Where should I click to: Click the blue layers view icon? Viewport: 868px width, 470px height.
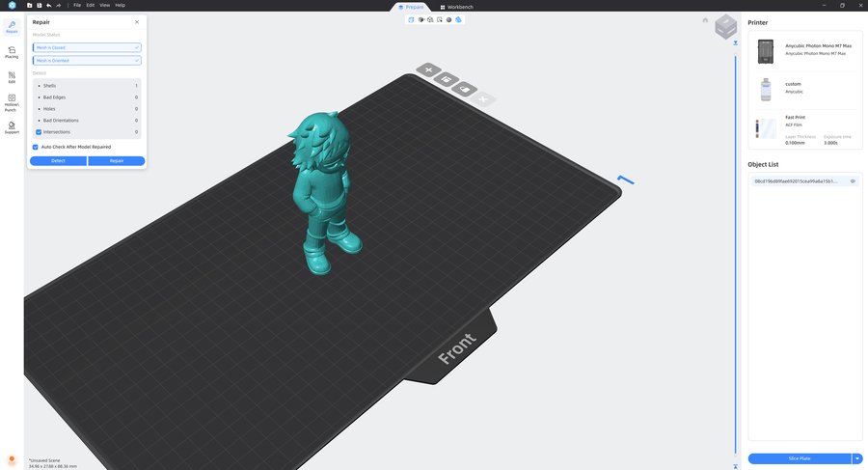(458, 19)
